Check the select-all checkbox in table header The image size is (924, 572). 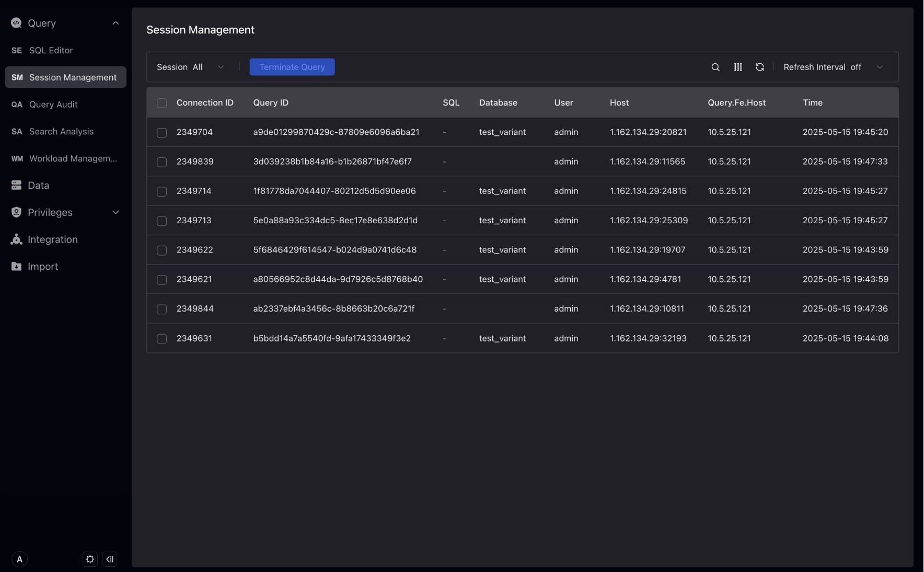pyautogui.click(x=161, y=103)
